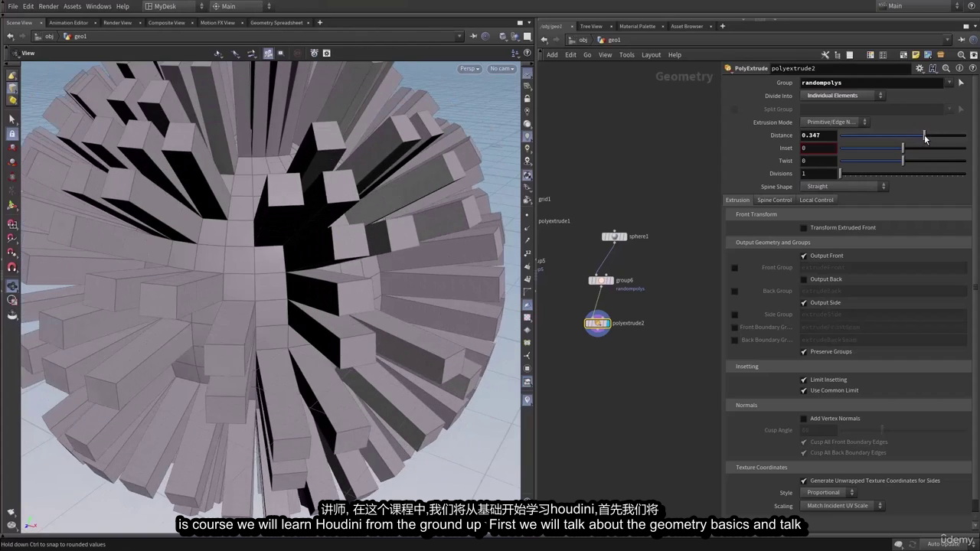Screen dimensions: 980x551
Task: Toggle Transform Extruded Front checkbox
Action: [803, 228]
